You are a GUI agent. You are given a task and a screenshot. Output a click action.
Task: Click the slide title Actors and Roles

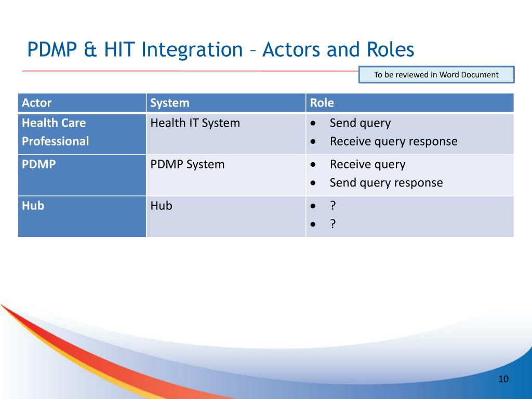[x=220, y=49]
